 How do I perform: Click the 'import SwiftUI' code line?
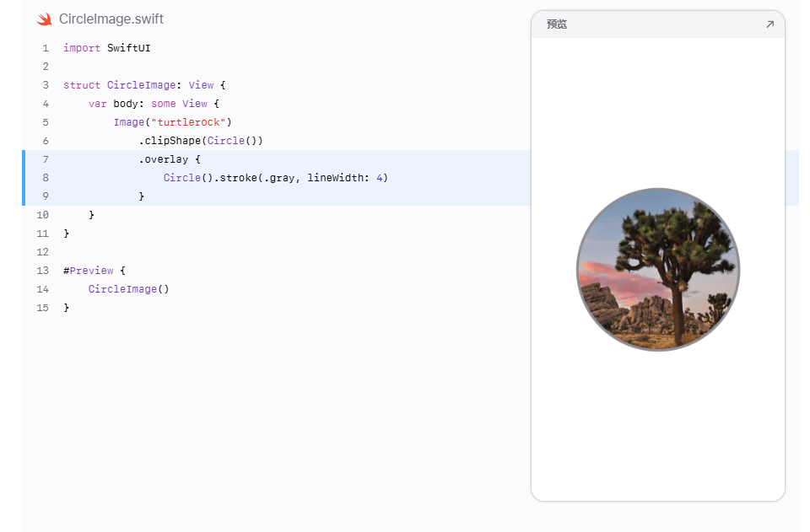point(107,48)
